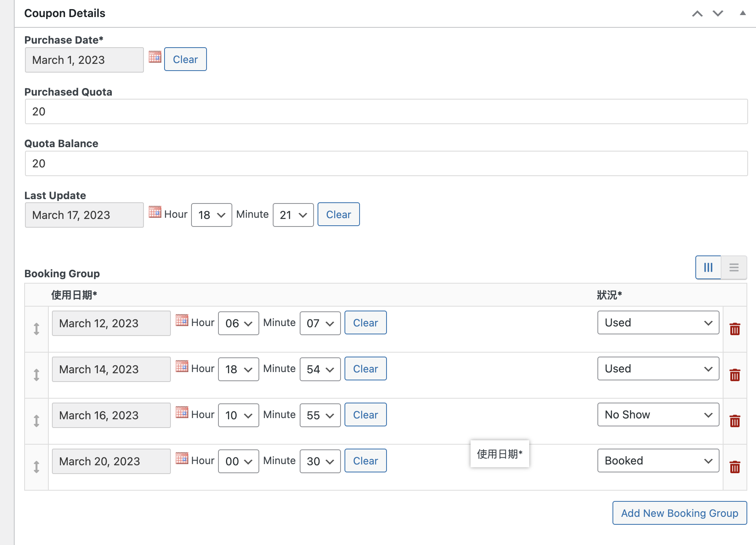This screenshot has height=545, width=756.
Task: Click the reorder handle for March 14 row
Action: click(x=36, y=375)
